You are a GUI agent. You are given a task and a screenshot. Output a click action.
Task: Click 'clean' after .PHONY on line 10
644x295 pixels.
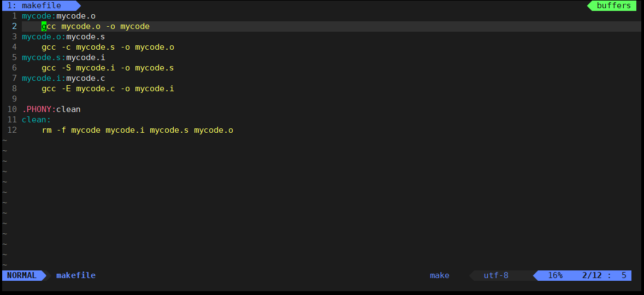(69, 109)
